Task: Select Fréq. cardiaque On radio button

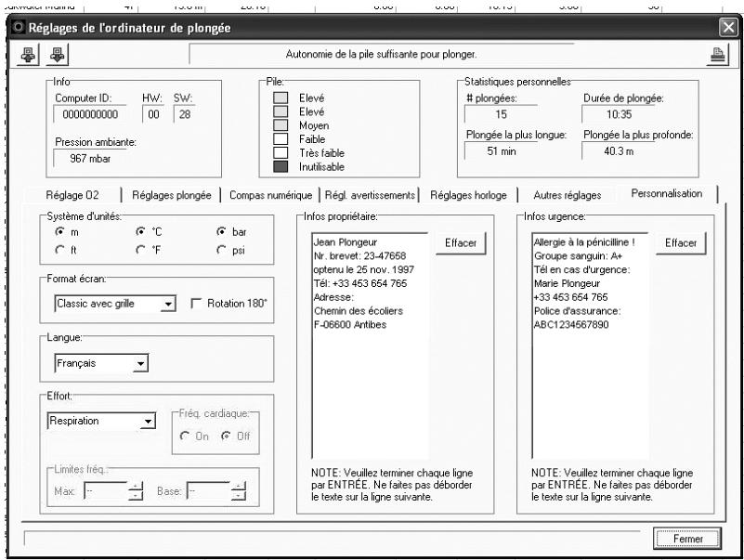Action: [x=185, y=436]
